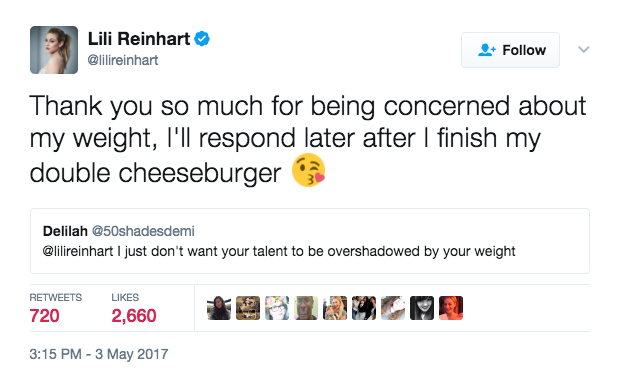The image size is (621, 376).
Task: View the 2,660 likes list
Action: click(x=134, y=309)
